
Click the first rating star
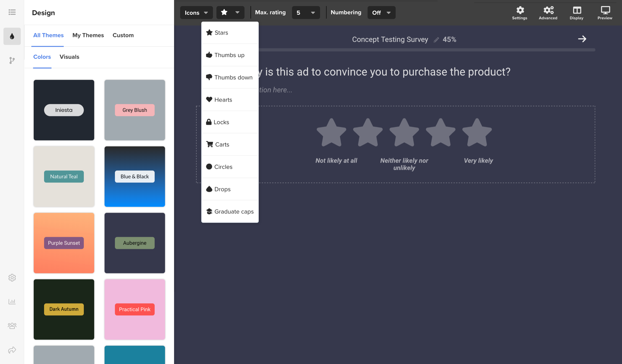point(331,133)
